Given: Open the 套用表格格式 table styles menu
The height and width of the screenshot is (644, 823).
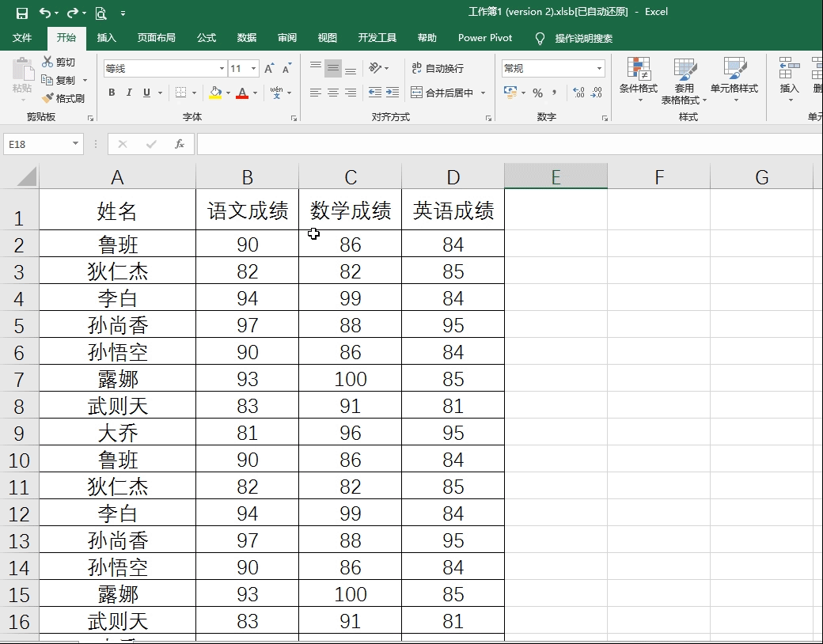Looking at the screenshot, I should 684,81.
